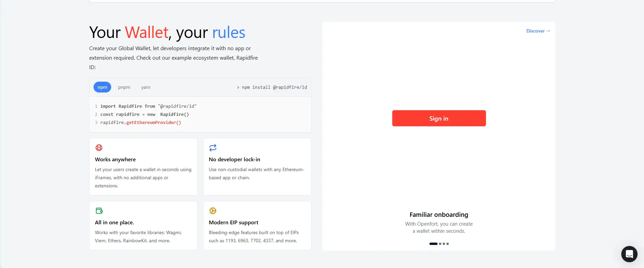Click the Modern EIP support card title
644x268 pixels.
pos(234,223)
